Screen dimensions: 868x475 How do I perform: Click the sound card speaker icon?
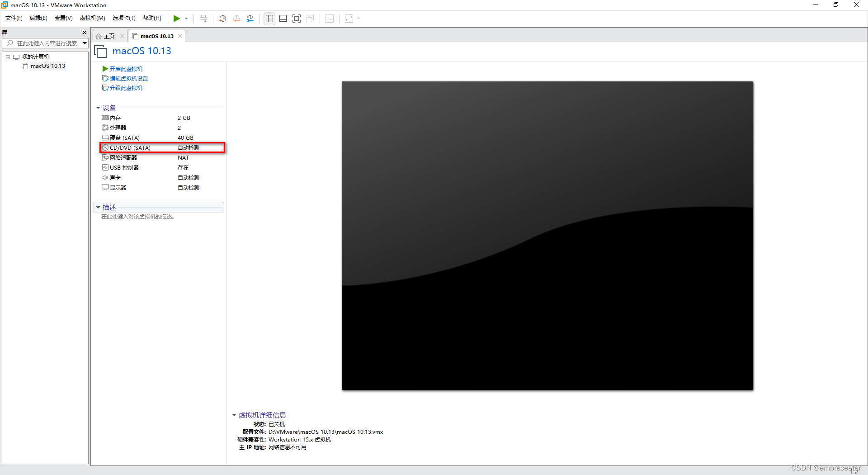tap(105, 177)
